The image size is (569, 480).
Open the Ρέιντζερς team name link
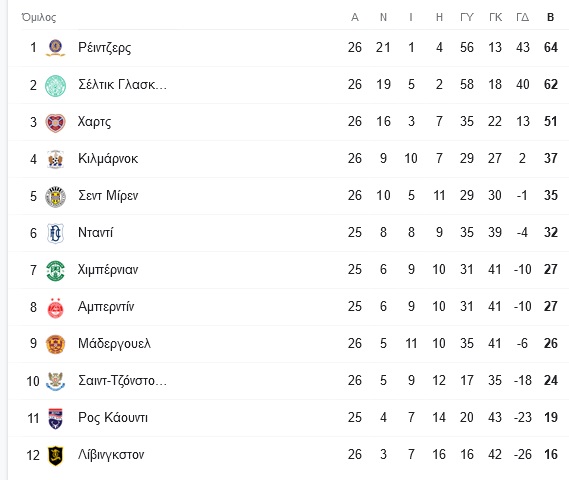tap(105, 48)
